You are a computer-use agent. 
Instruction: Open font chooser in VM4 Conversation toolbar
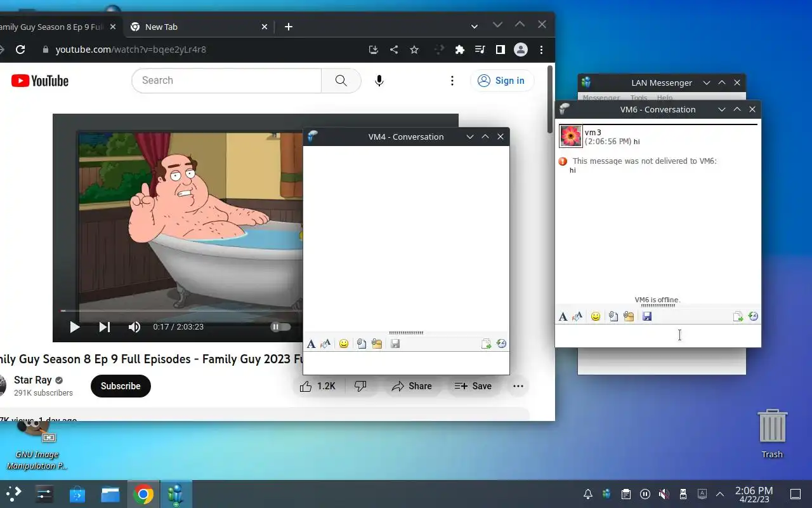[311, 344]
